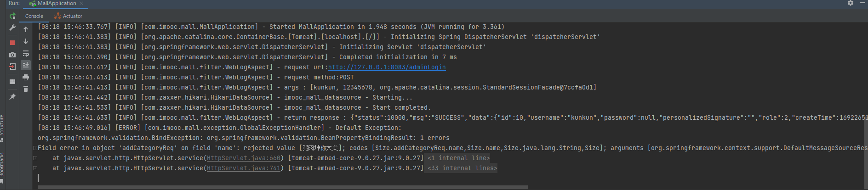Screen dimensions: 868x190
Task: Switch to the Actuator tab
Action: [69, 16]
